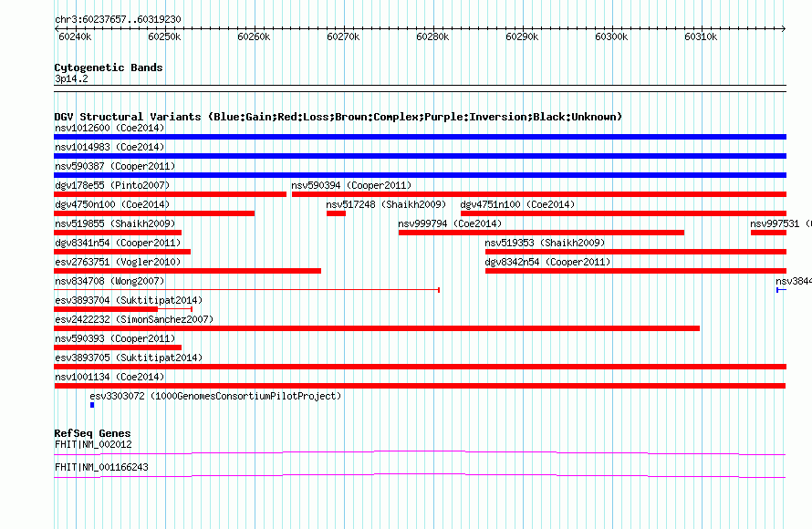Click the esv3893704 (Suktitipat2014) label
This screenshot has width=812, height=529.
[x=129, y=300]
